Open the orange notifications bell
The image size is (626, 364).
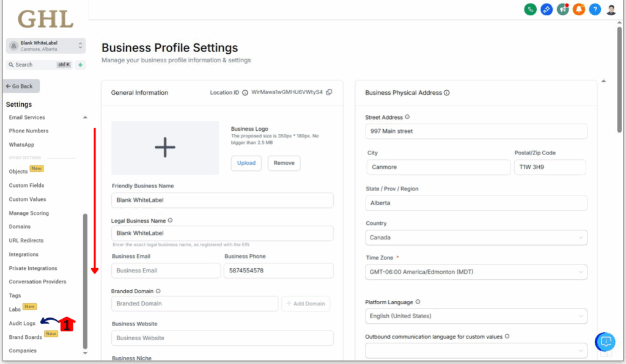click(579, 9)
